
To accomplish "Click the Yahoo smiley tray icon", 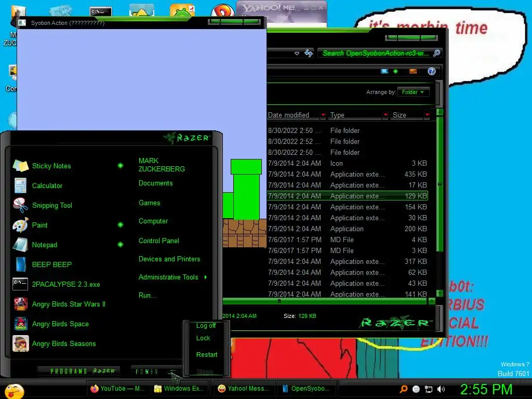I will point(416,389).
